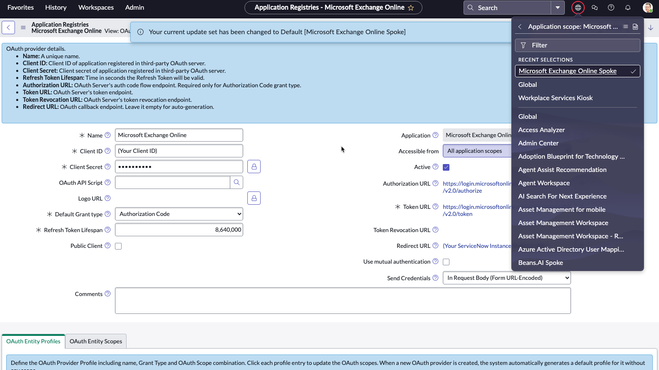
Task: Click the help icon next to Client ID
Action: pyautogui.click(x=108, y=151)
